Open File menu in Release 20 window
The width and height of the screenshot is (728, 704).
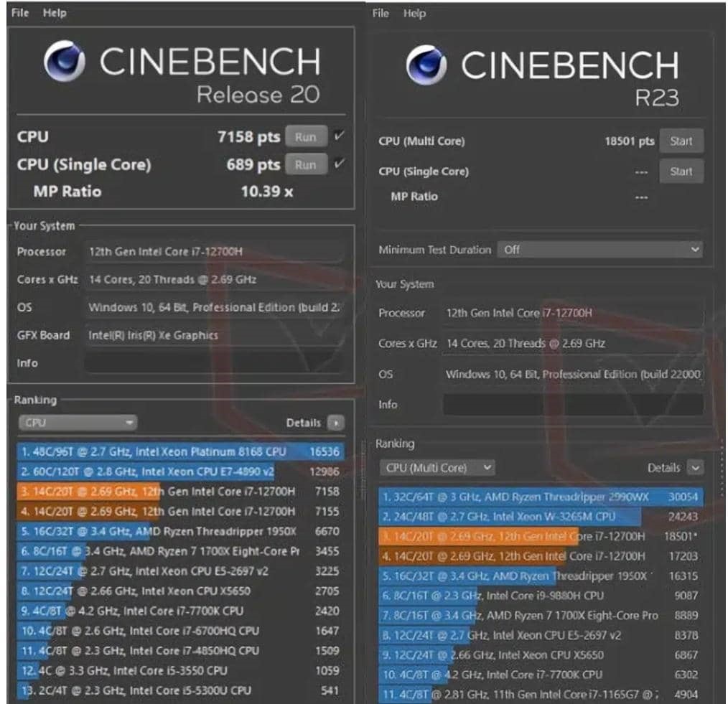coord(19,13)
